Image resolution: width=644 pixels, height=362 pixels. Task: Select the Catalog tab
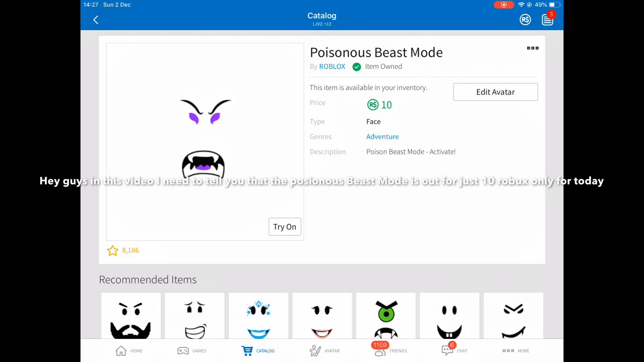[x=258, y=350]
